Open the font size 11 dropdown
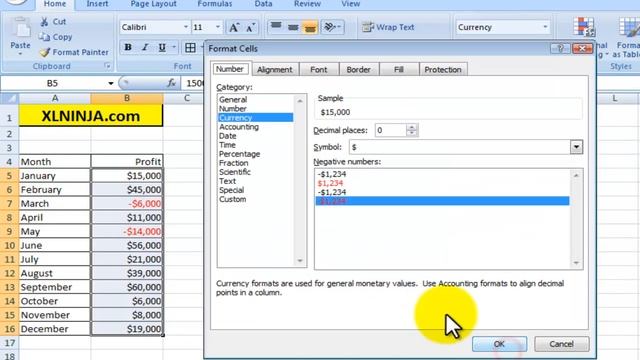This screenshot has height=360, width=640. (218, 27)
